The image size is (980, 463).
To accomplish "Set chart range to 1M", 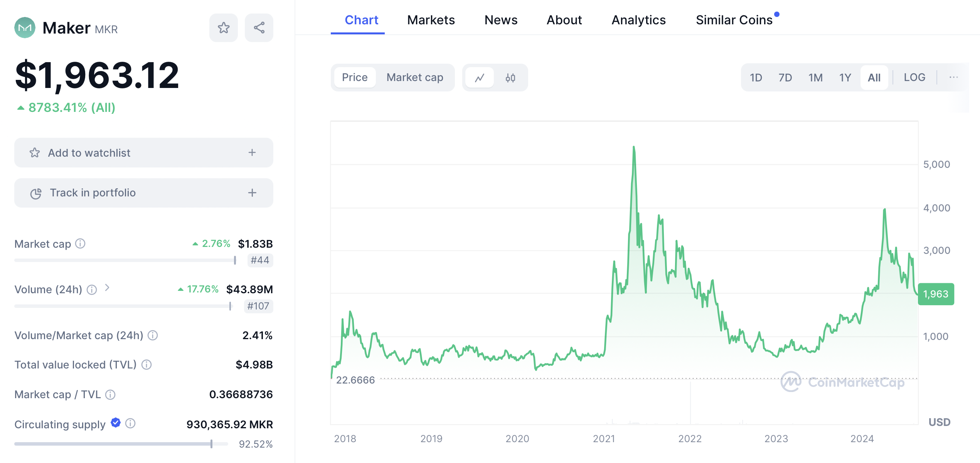I will click(x=815, y=78).
